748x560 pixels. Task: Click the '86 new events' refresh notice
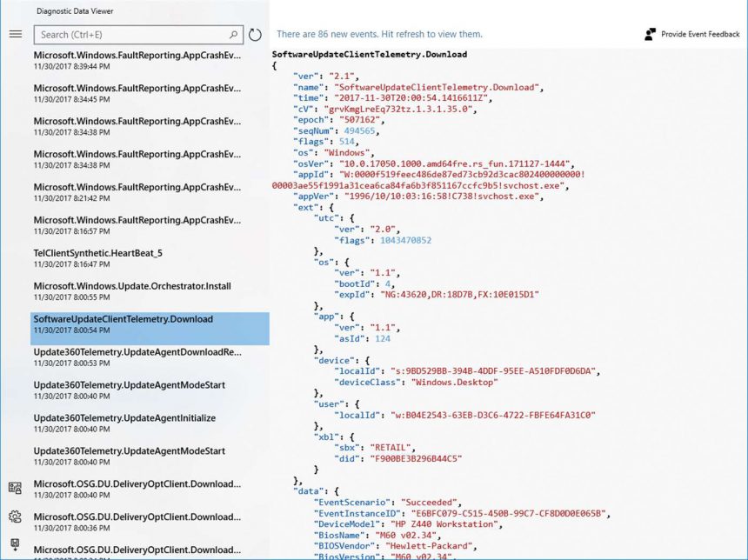tap(379, 34)
